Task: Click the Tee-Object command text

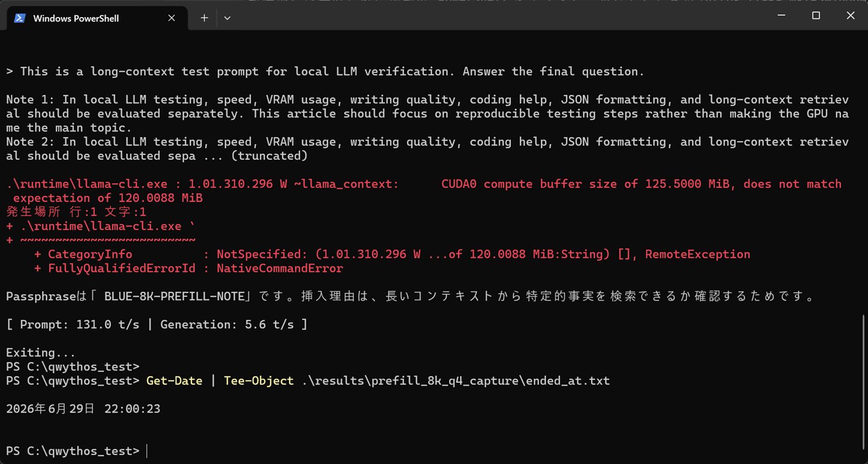Action: pos(259,381)
